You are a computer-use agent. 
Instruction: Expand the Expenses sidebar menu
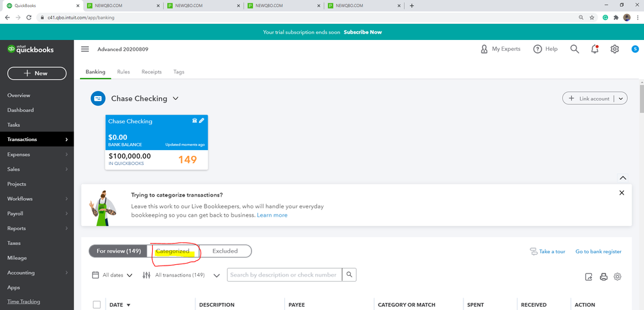coord(66,155)
